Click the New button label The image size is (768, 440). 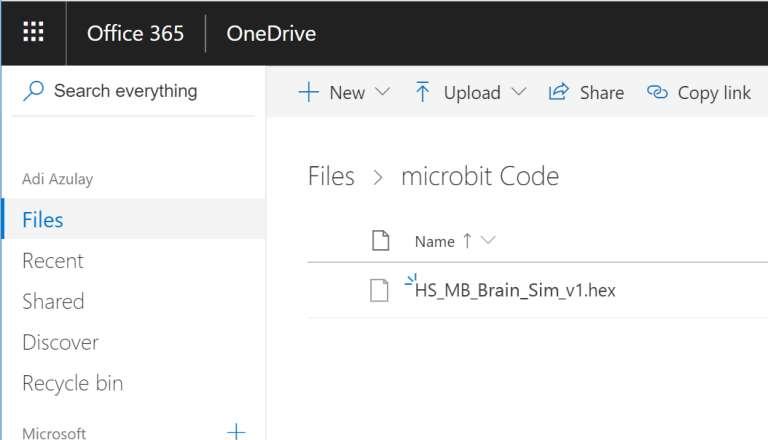point(347,93)
